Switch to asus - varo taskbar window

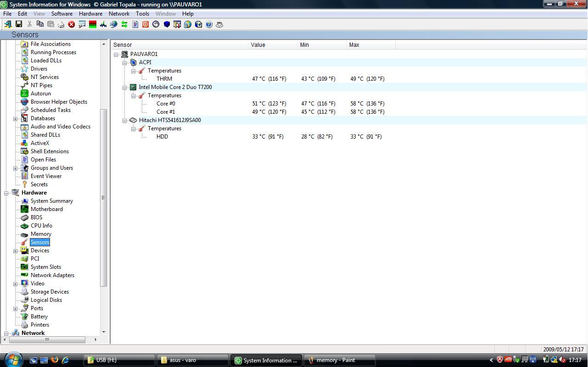point(193,360)
